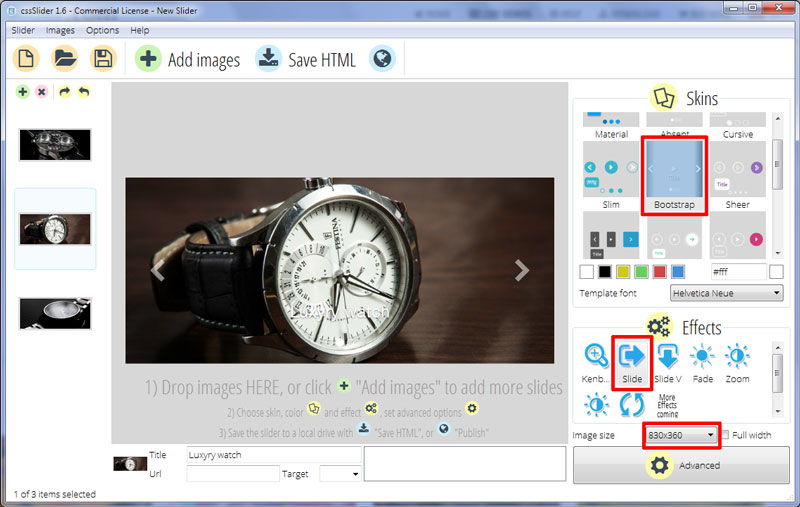
Task: Open the Images menu
Action: (x=60, y=30)
